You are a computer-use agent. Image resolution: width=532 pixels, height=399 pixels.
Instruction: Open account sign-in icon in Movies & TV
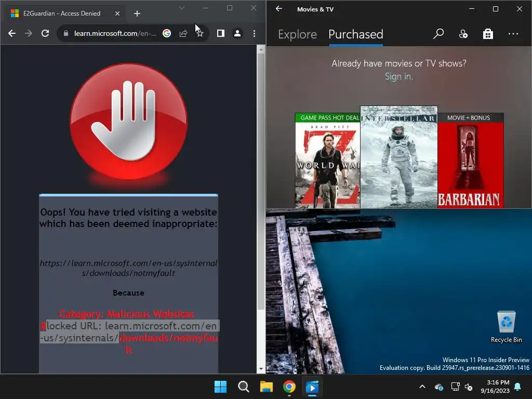tap(463, 34)
